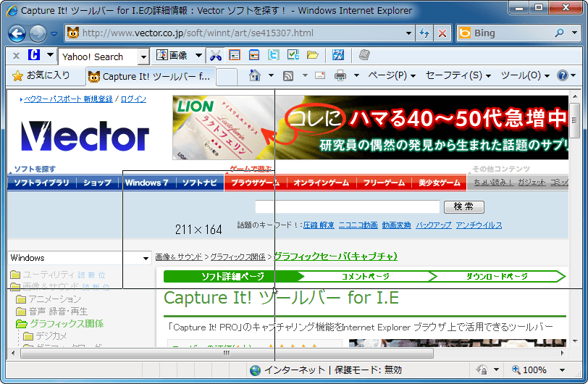This screenshot has width=588, height=384.
Task: Click the Home icon in command bar
Action: (255, 76)
